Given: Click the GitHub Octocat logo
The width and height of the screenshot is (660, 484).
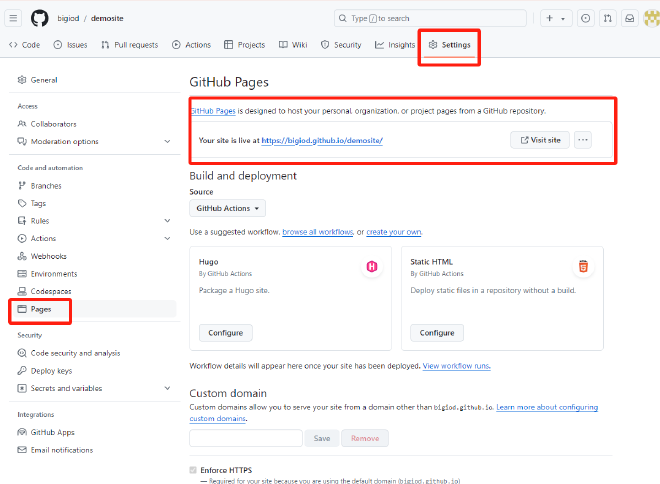Looking at the screenshot, I should tap(40, 18).
